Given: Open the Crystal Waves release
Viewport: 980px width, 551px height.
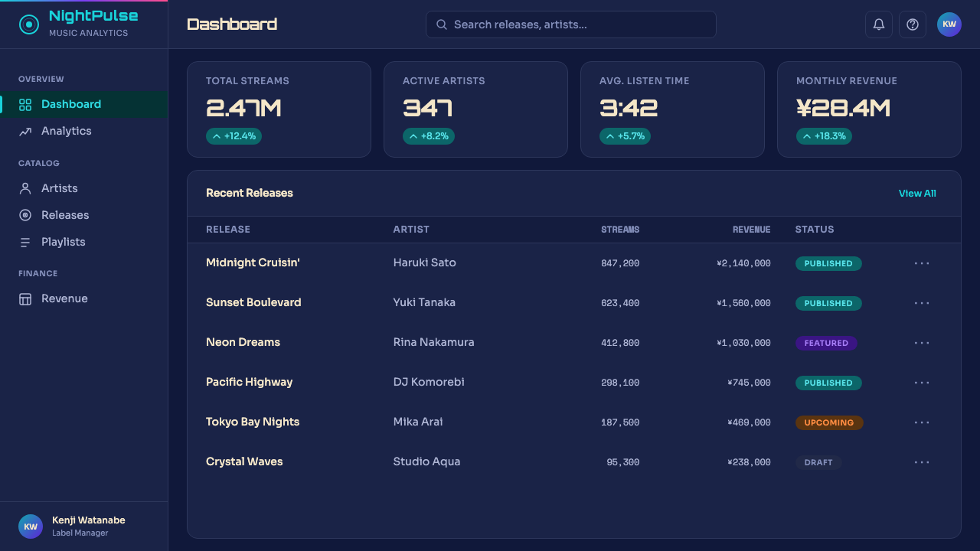Looking at the screenshot, I should (x=244, y=461).
